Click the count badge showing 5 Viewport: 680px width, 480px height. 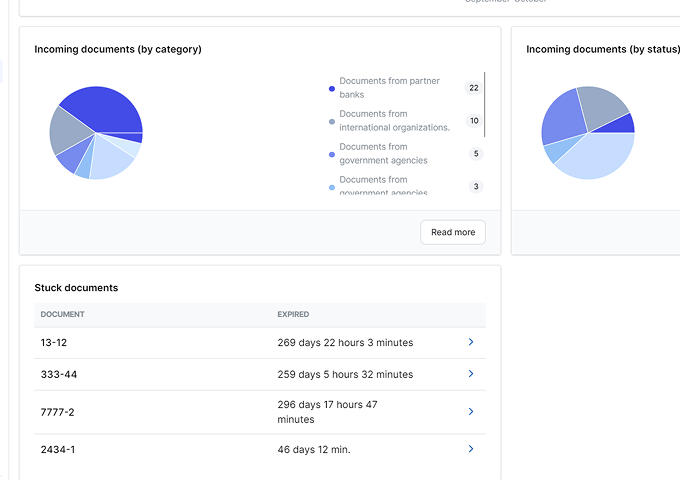[x=476, y=153]
